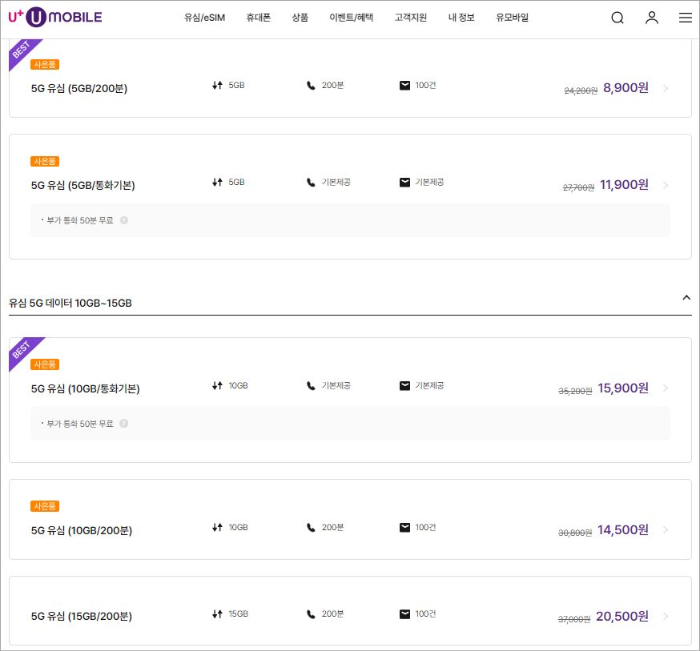Click the 14,500원 price
This screenshot has height=651, width=700.
click(623, 530)
